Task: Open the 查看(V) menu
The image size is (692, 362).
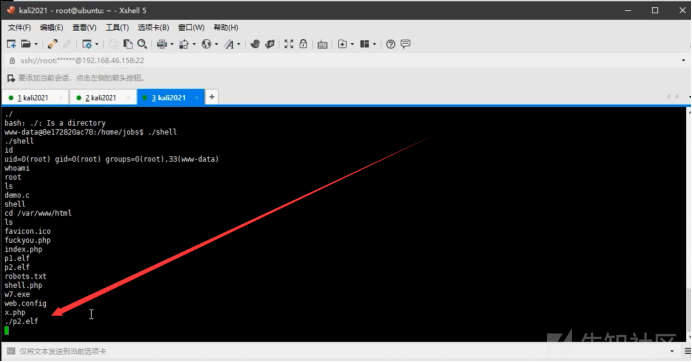Action: 84,27
